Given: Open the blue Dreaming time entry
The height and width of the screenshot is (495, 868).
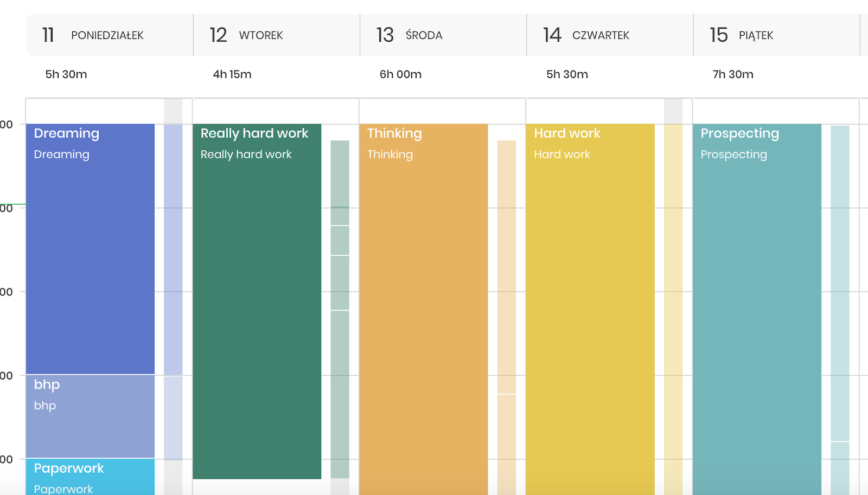Looking at the screenshot, I should [x=90, y=249].
